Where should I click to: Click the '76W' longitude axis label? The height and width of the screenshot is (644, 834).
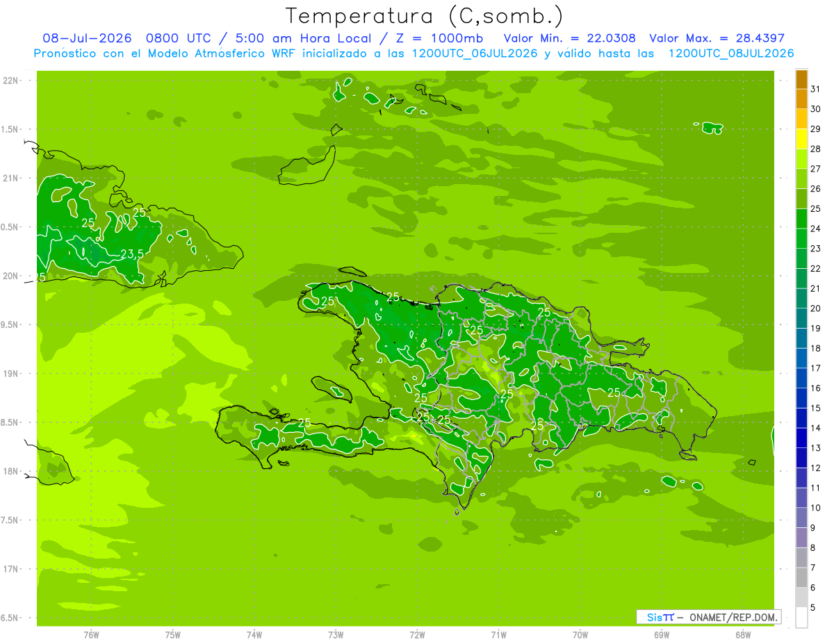tap(91, 635)
